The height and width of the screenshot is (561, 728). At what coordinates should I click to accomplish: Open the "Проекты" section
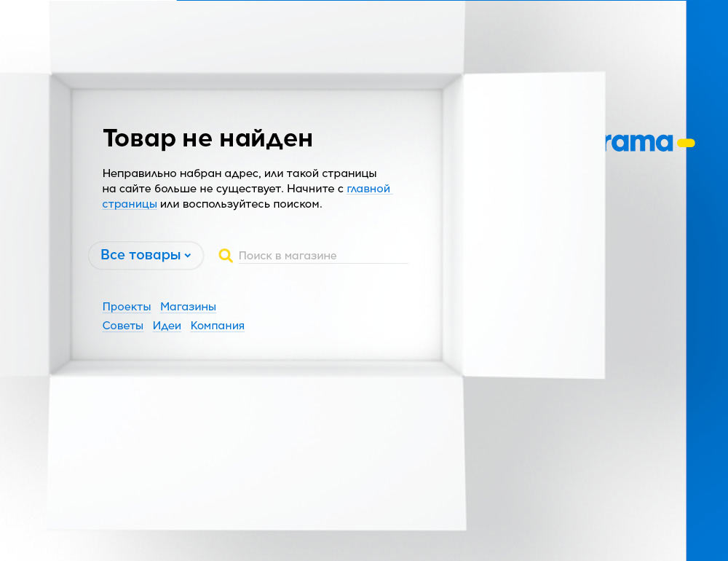pyautogui.click(x=127, y=307)
